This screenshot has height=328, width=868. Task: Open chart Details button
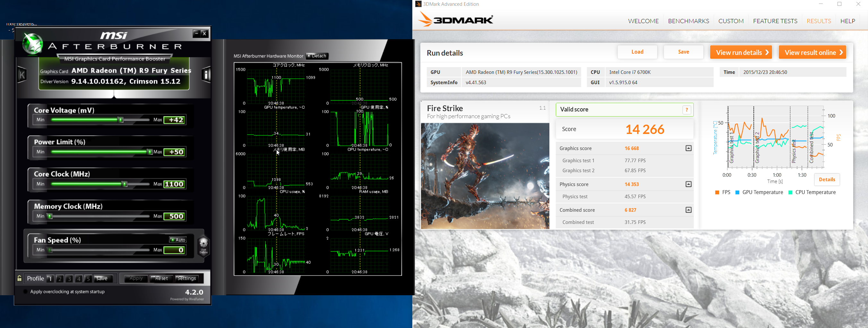pyautogui.click(x=827, y=180)
